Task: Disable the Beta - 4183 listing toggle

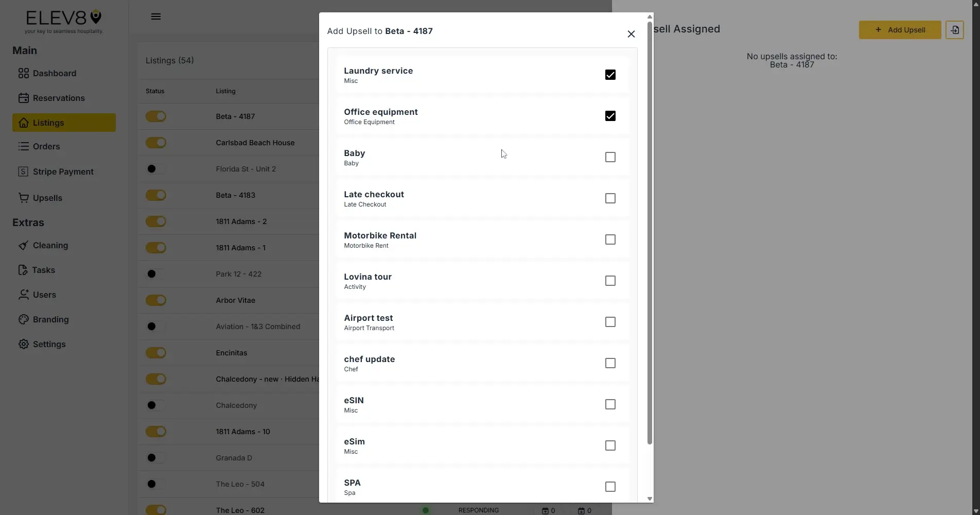Action: pyautogui.click(x=156, y=195)
